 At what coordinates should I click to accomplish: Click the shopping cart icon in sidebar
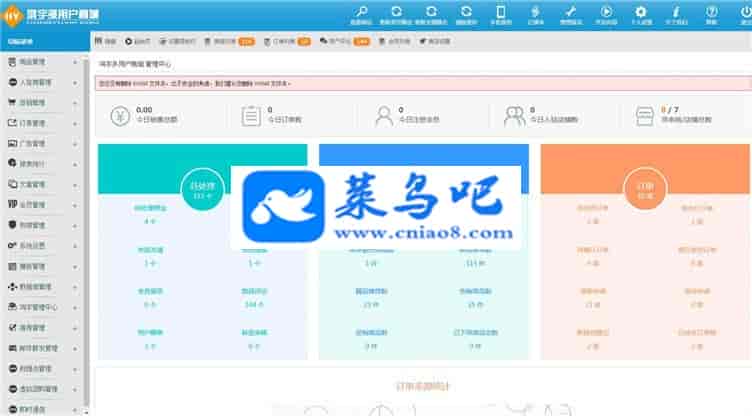click(12, 102)
